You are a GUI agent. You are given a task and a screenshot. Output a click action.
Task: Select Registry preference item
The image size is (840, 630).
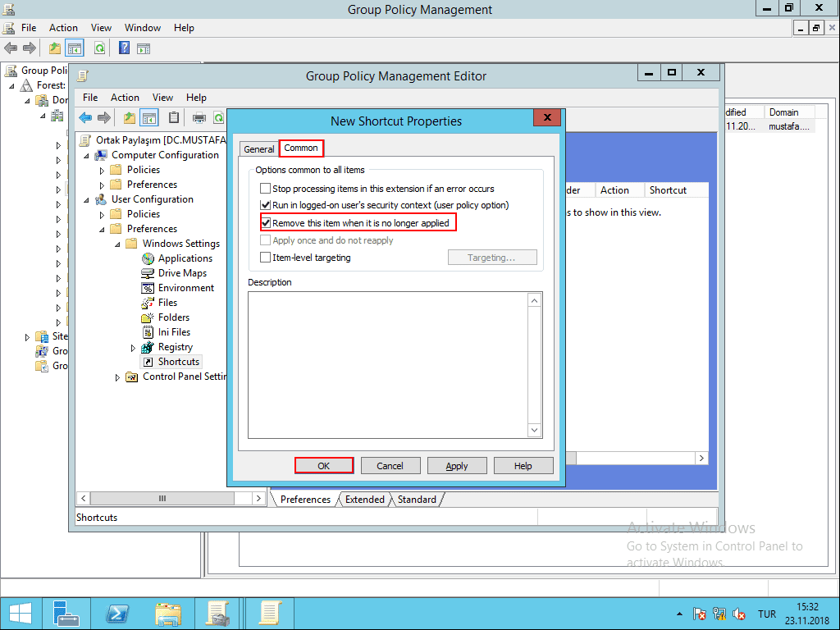click(x=176, y=347)
